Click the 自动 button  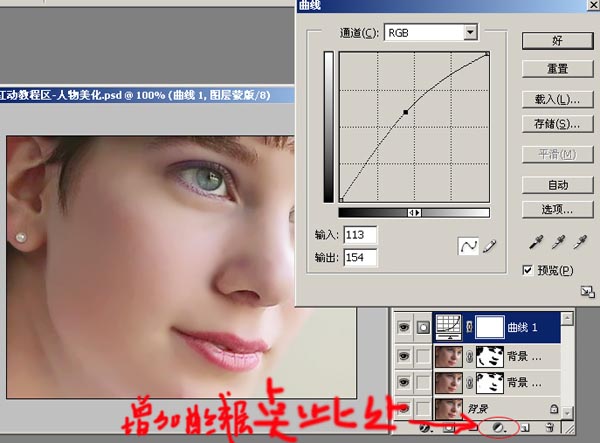558,185
